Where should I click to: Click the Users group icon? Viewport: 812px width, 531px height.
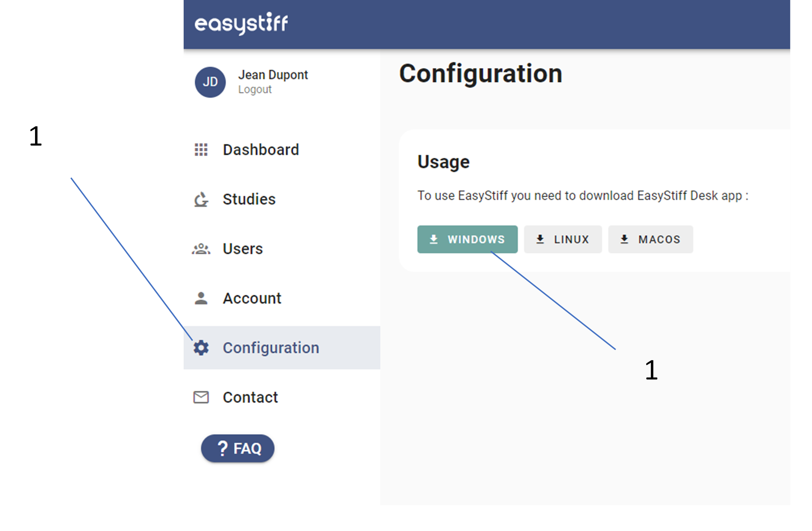[x=201, y=249]
